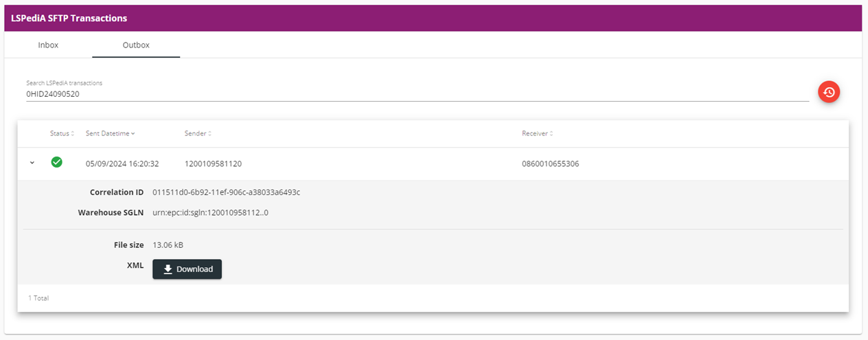Sort by Receiver column header

(536, 133)
